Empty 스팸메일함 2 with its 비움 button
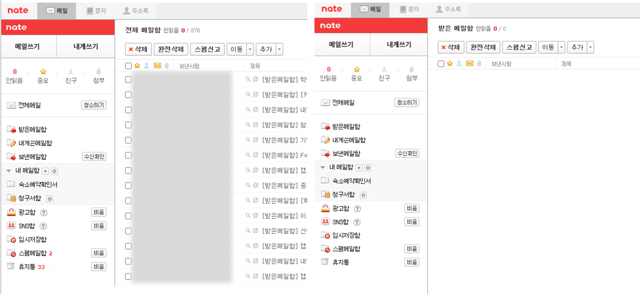This screenshot has width=644, height=294. point(98,253)
